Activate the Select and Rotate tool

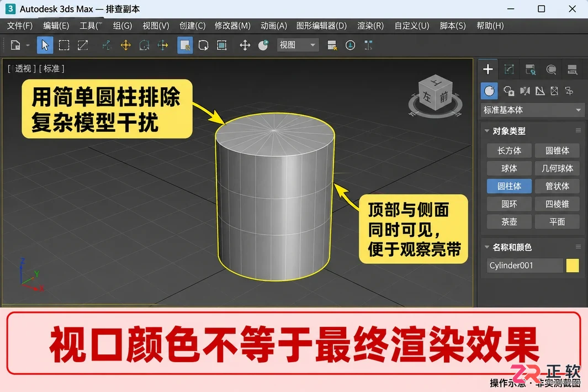point(144,45)
